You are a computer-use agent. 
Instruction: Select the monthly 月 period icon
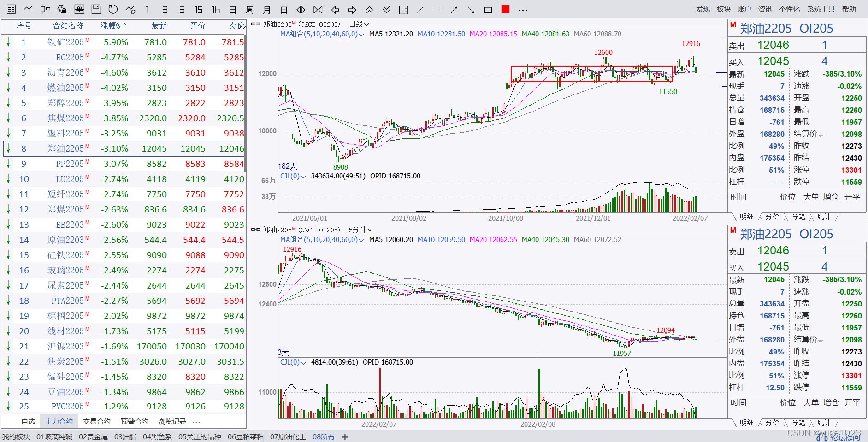point(267,9)
